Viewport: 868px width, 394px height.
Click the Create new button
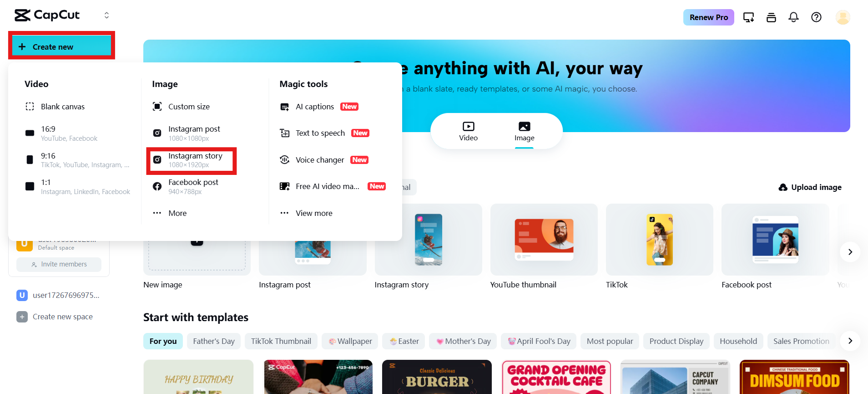click(61, 46)
